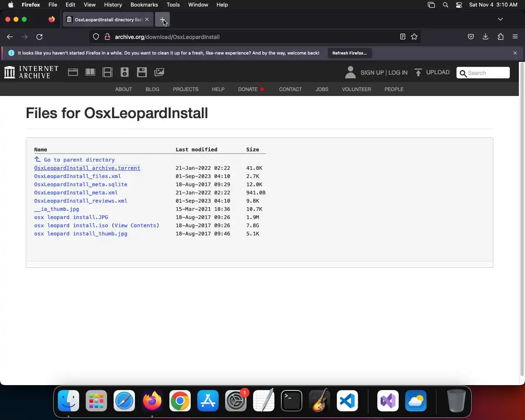Open macOS Control Center
The image size is (525, 420).
(459, 5)
